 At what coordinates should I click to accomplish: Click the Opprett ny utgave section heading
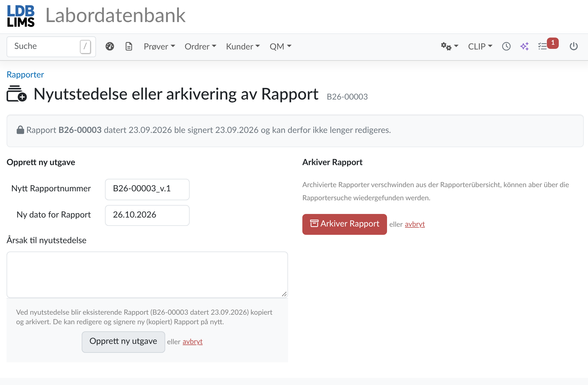(x=41, y=162)
